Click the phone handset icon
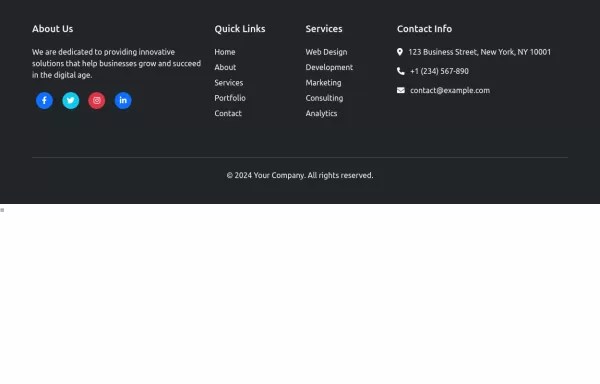Image resolution: width=600 pixels, height=384 pixels. (x=401, y=71)
